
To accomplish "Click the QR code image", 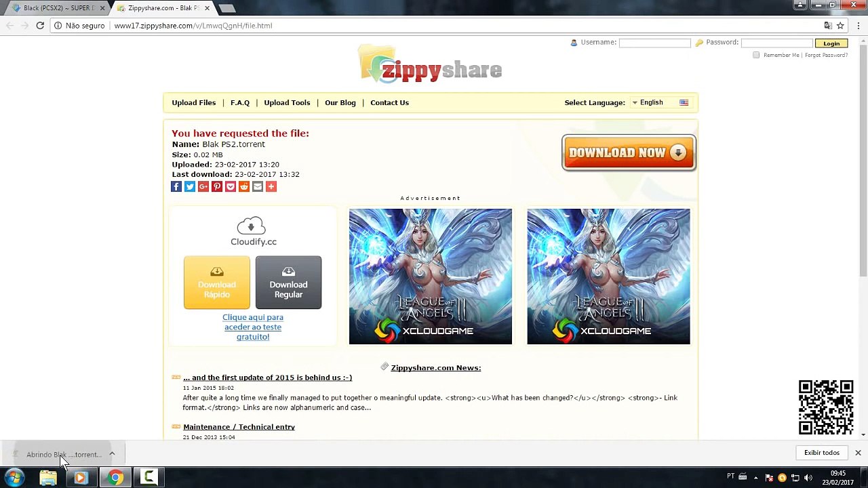I will 826,407.
